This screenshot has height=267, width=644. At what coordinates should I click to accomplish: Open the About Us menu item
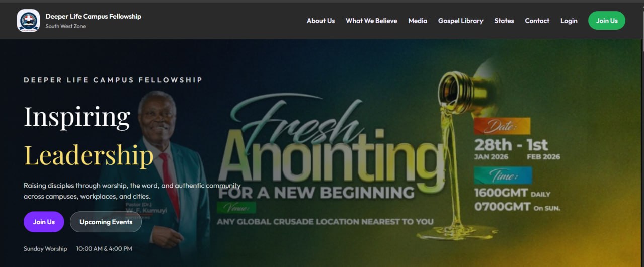pos(320,21)
